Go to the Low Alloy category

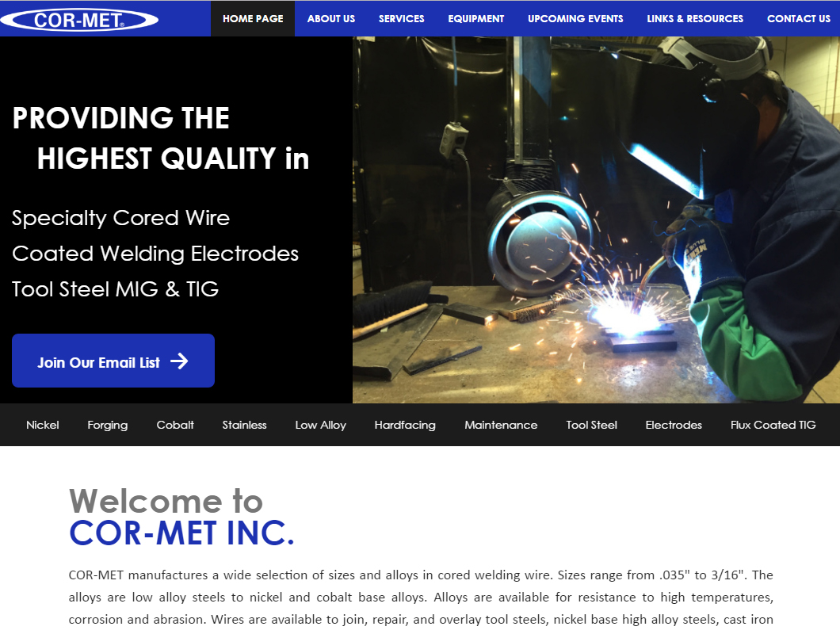(x=320, y=425)
